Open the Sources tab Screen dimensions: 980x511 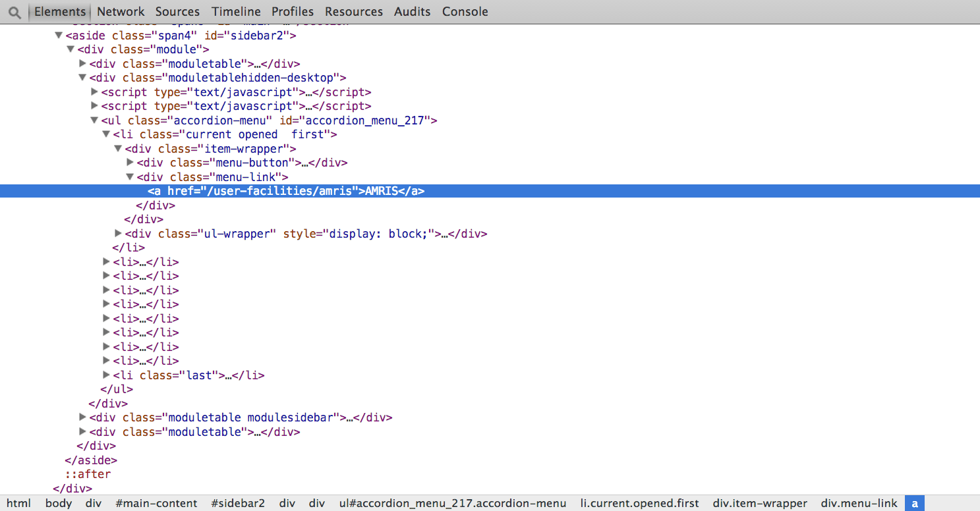(x=177, y=12)
